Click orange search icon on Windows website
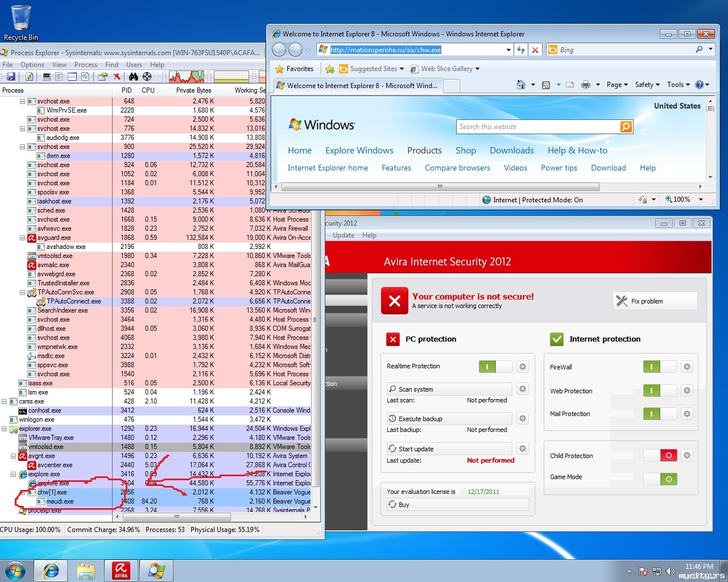Viewport: 728px width, 582px height. (626, 127)
